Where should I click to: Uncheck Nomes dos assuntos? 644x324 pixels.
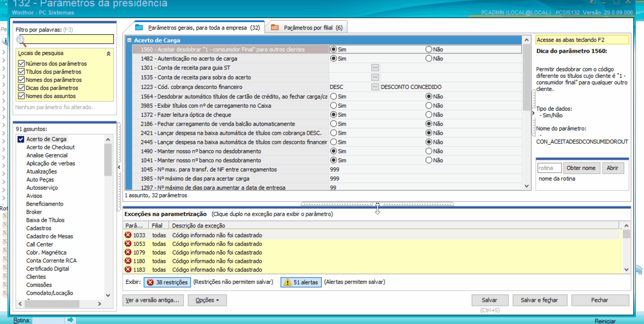pyautogui.click(x=21, y=96)
